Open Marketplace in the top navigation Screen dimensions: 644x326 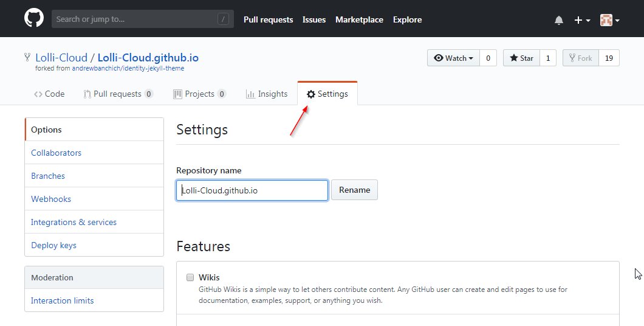[x=360, y=19]
